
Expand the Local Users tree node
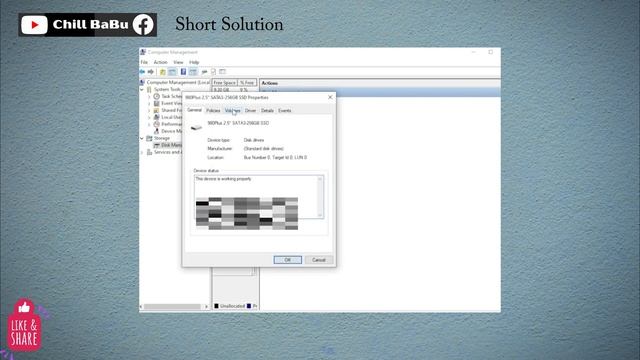pos(149,117)
